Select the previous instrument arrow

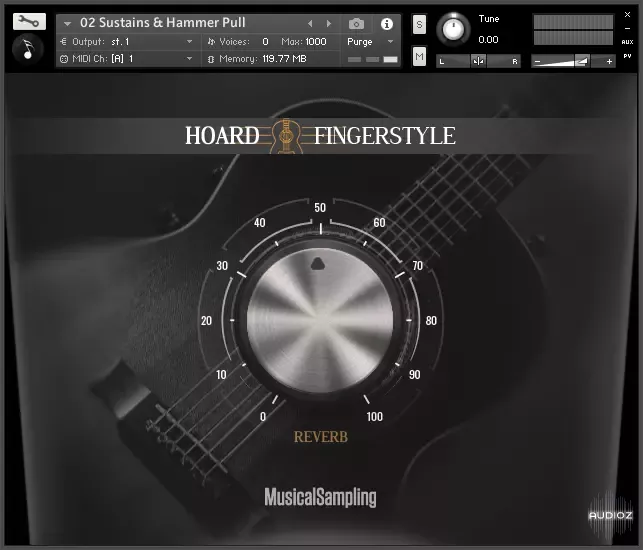[x=310, y=24]
